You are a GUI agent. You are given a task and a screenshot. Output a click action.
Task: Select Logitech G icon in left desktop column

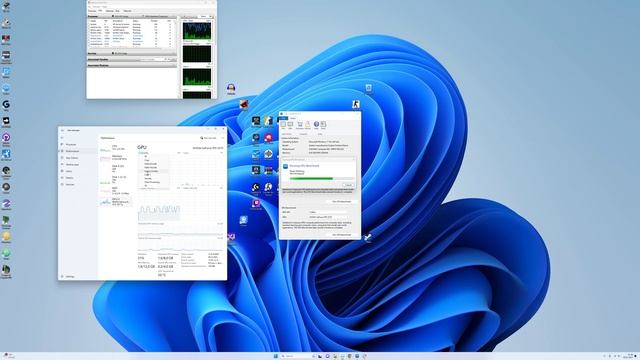pyautogui.click(x=6, y=105)
